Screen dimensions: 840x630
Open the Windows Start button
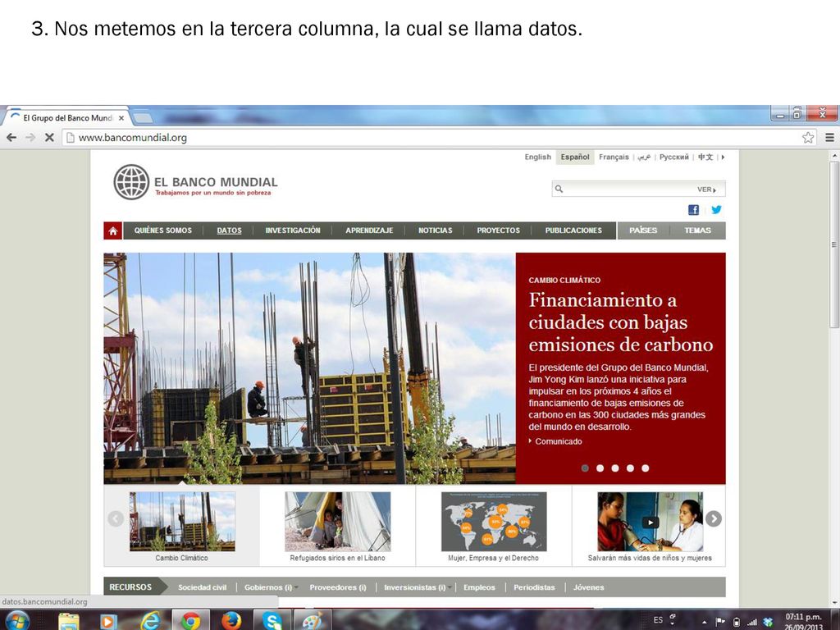pos(17,622)
